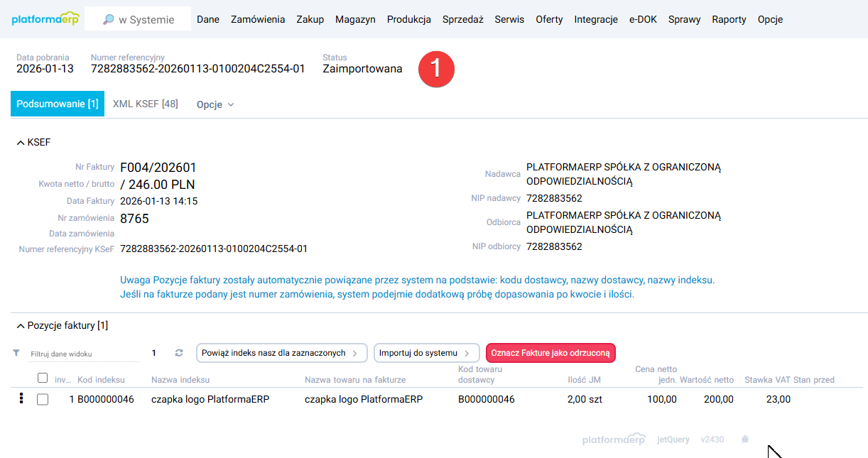Check the row checkbox for czapka logo PlatformaERP
The height and width of the screenshot is (458, 868).
click(42, 399)
